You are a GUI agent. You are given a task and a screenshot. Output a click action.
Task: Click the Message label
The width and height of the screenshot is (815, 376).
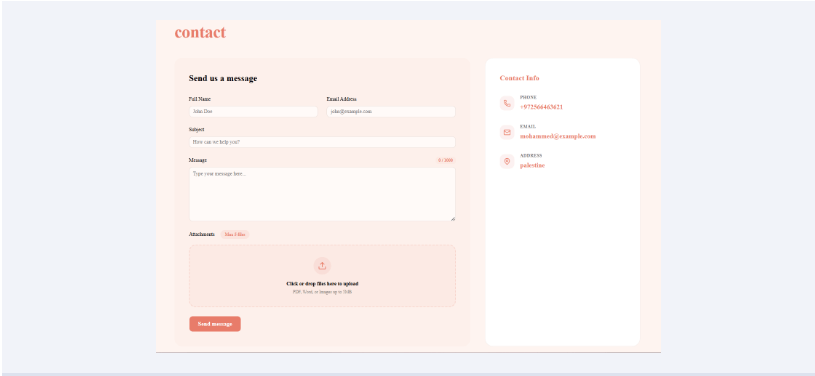198,160
